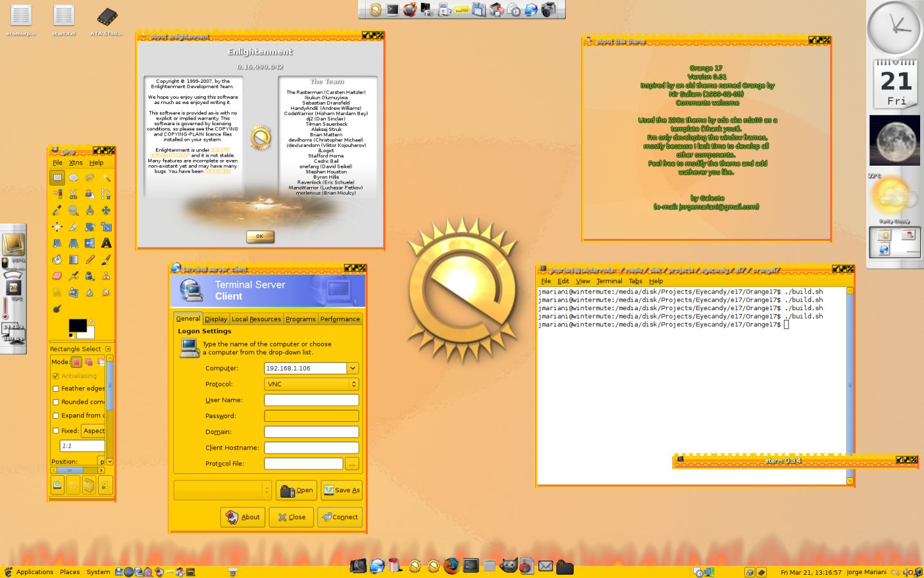This screenshot has width=924, height=578.
Task: Select the Rectangle Select tool in GIMP toolbox
Action: tap(57, 177)
